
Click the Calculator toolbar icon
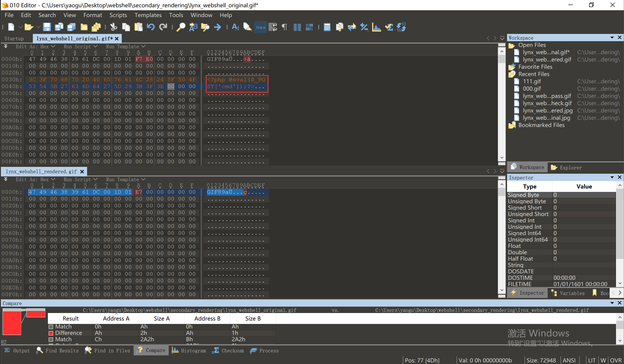click(x=327, y=27)
